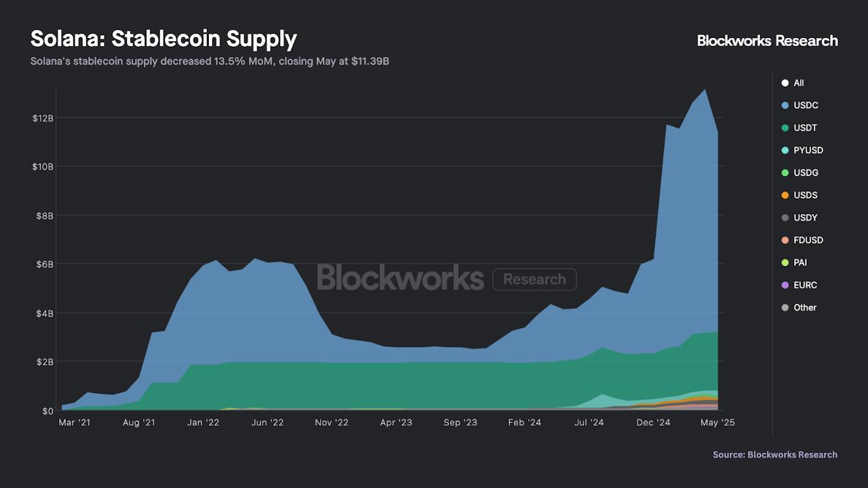Click the chart subtitle about 13.5% MoM
This screenshot has height=488, width=868.
click(210, 62)
